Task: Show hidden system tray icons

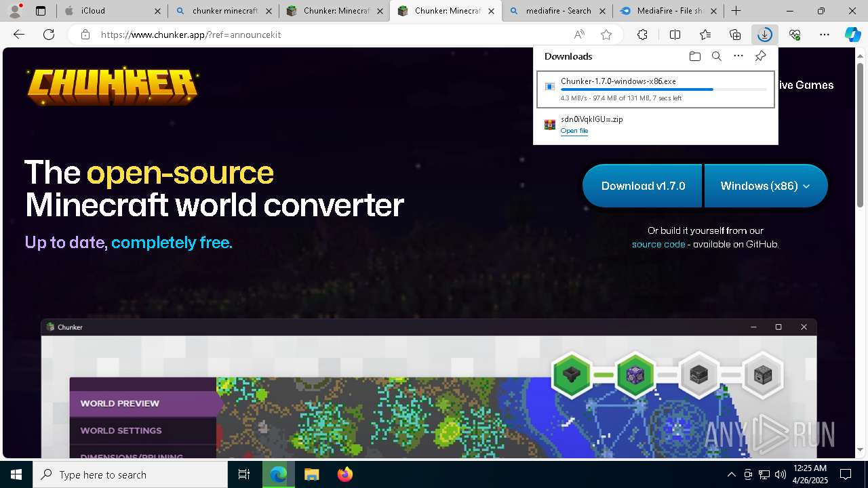Action: point(731,474)
